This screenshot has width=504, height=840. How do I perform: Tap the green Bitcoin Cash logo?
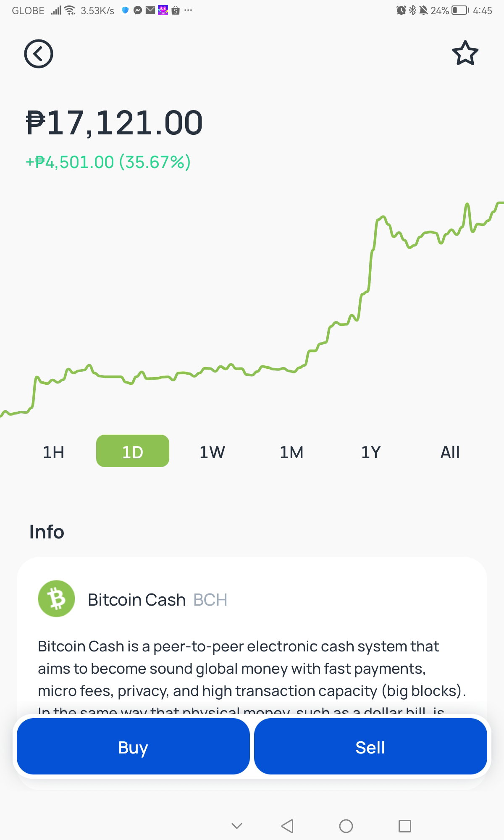[56, 598]
